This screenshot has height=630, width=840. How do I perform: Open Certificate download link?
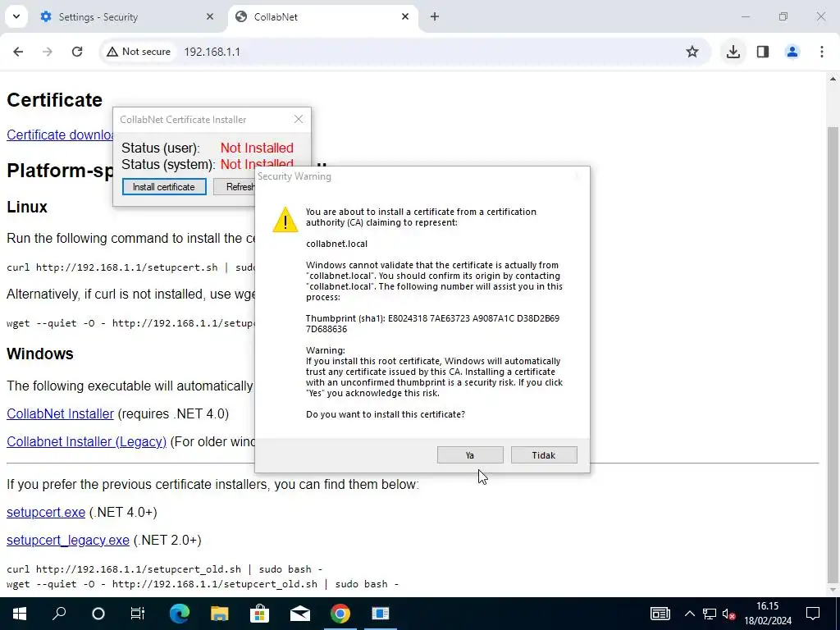pyautogui.click(x=59, y=135)
